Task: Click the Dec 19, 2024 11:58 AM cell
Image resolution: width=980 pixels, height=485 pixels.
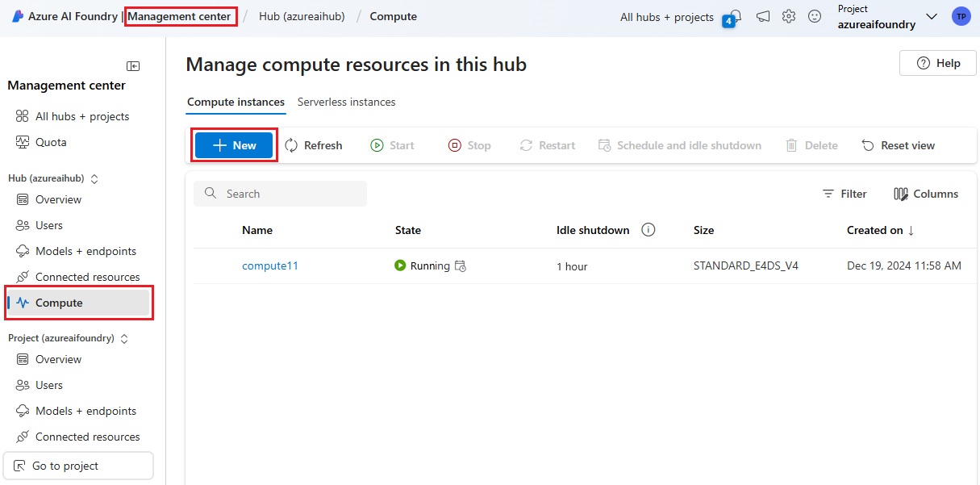Action: 904,265
